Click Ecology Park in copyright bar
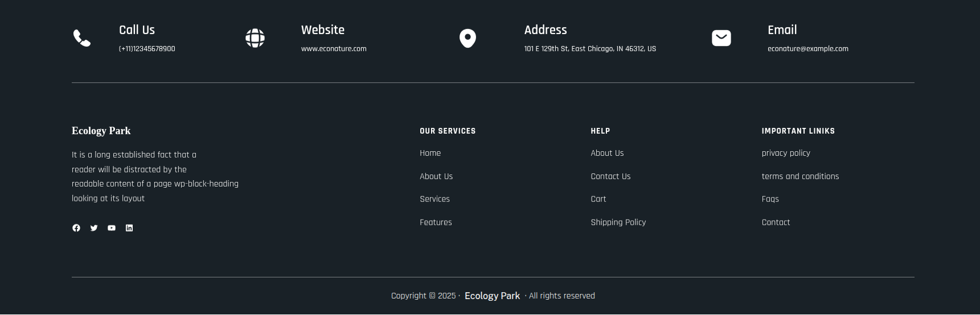This screenshot has height=315, width=980. [492, 296]
